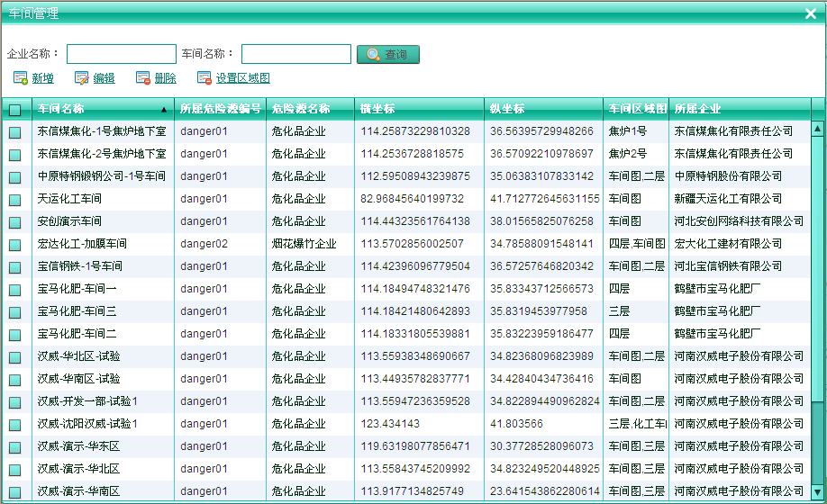Focus the 车间名称 input field
827x504 pixels.
pyautogui.click(x=295, y=54)
